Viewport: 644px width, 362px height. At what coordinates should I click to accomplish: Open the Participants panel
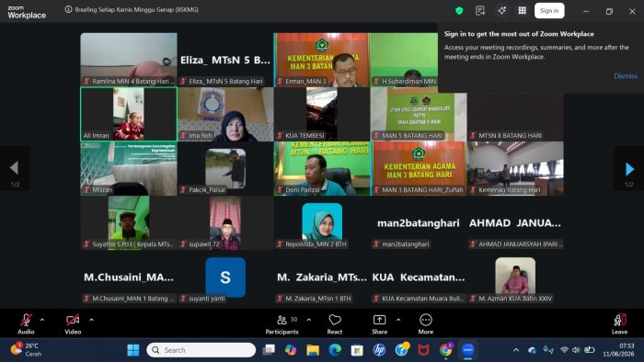pyautogui.click(x=282, y=324)
